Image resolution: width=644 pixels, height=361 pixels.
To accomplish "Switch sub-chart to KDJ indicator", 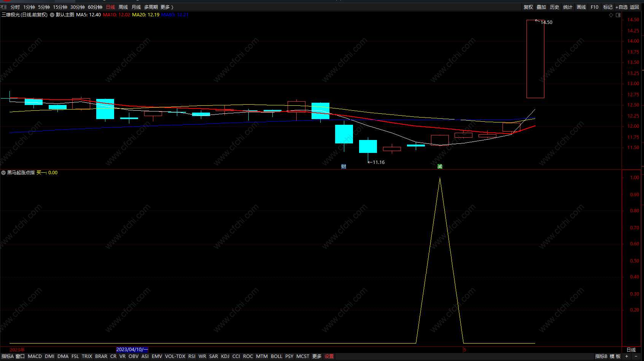I will pos(225,356).
